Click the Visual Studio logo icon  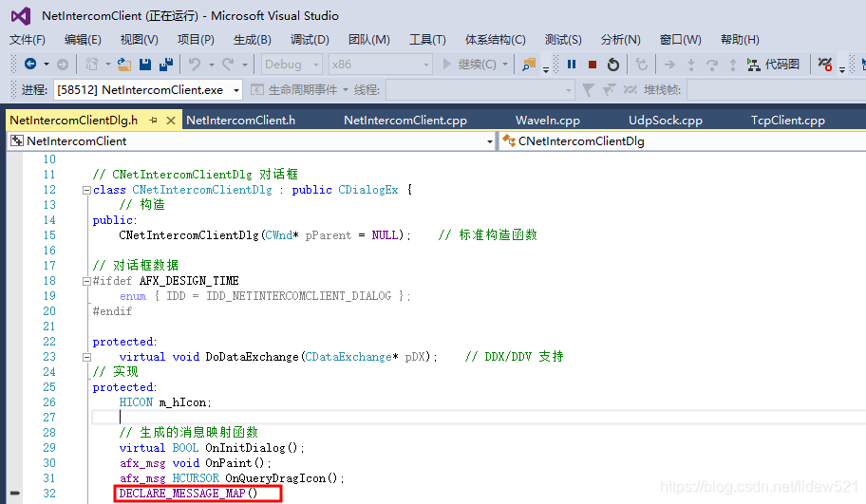(x=21, y=16)
